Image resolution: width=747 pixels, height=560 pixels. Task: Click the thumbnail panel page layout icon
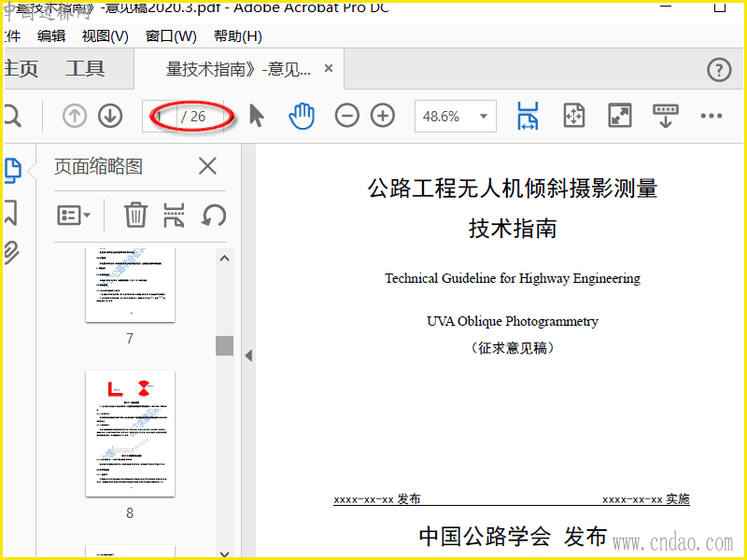click(174, 215)
